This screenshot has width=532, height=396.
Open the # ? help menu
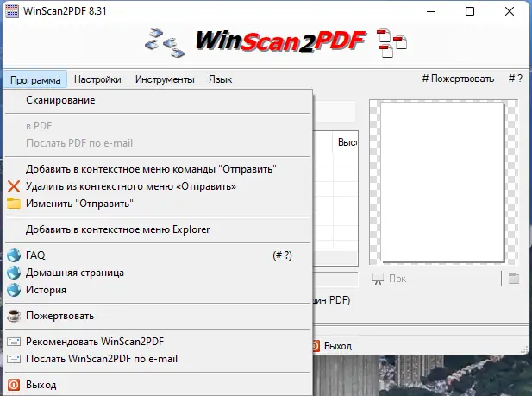pyautogui.click(x=515, y=79)
